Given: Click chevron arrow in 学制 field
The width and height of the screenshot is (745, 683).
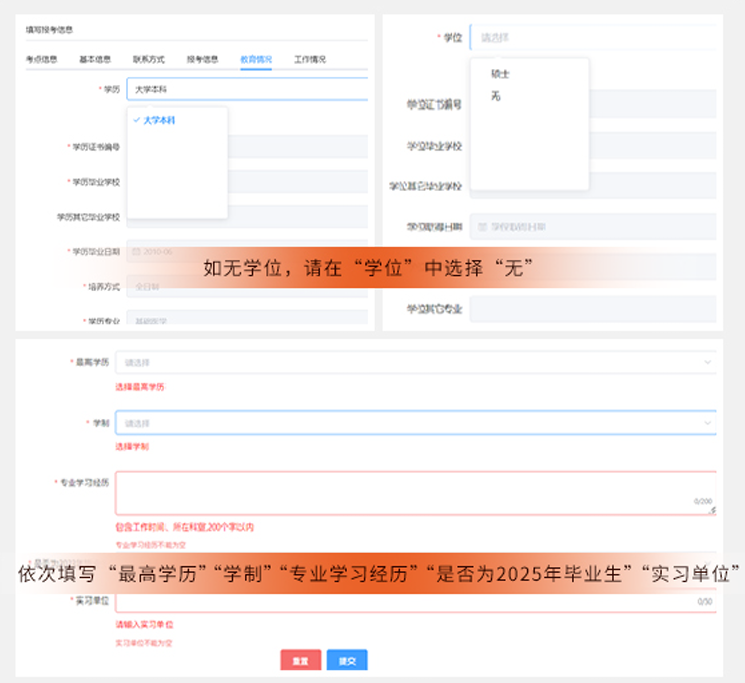Looking at the screenshot, I should [708, 423].
